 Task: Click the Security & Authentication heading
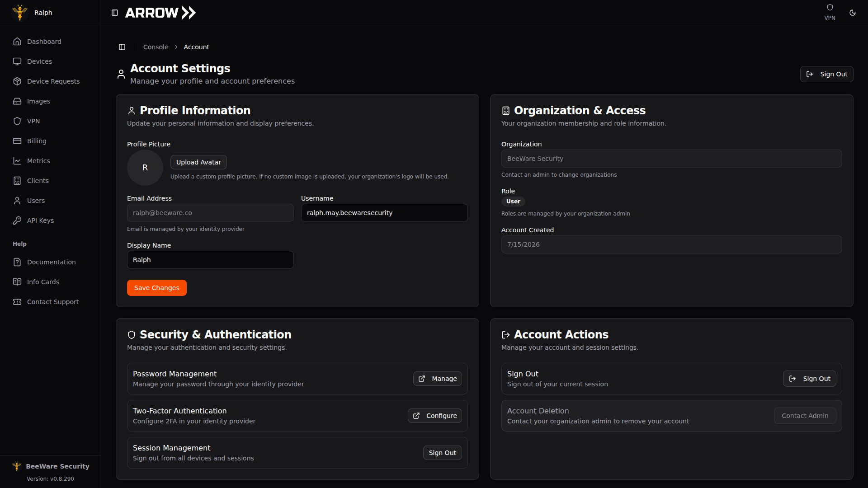click(x=215, y=334)
